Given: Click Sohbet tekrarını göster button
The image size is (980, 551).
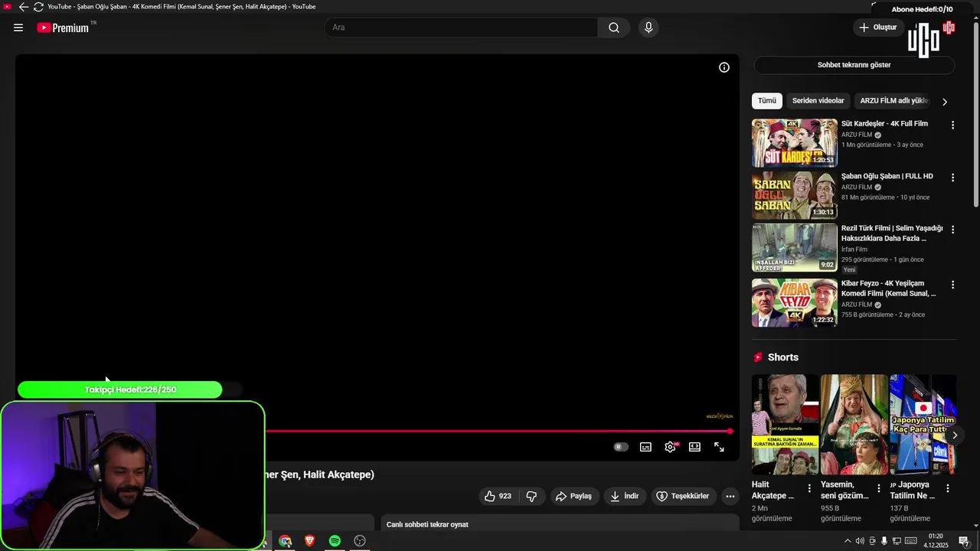Looking at the screenshot, I should pos(854,65).
